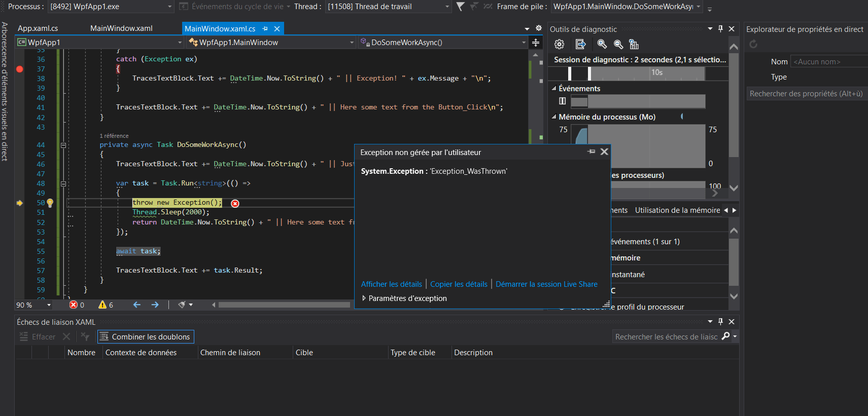Screen dimensions: 868x416
Task: Collapse Mémoire du processus section
Action: tap(554, 117)
